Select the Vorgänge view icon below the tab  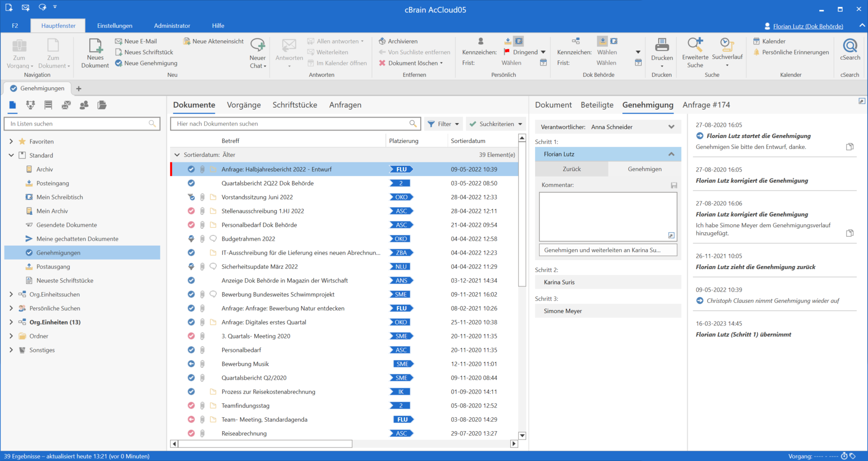(30, 105)
